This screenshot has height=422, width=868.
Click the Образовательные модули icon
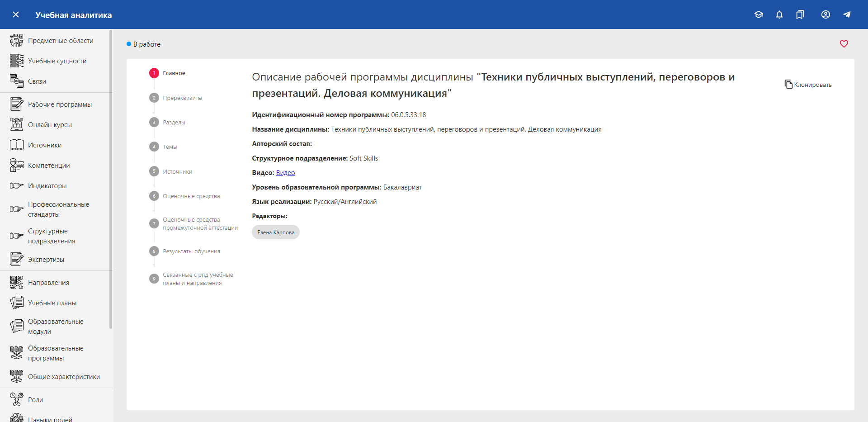click(17, 326)
